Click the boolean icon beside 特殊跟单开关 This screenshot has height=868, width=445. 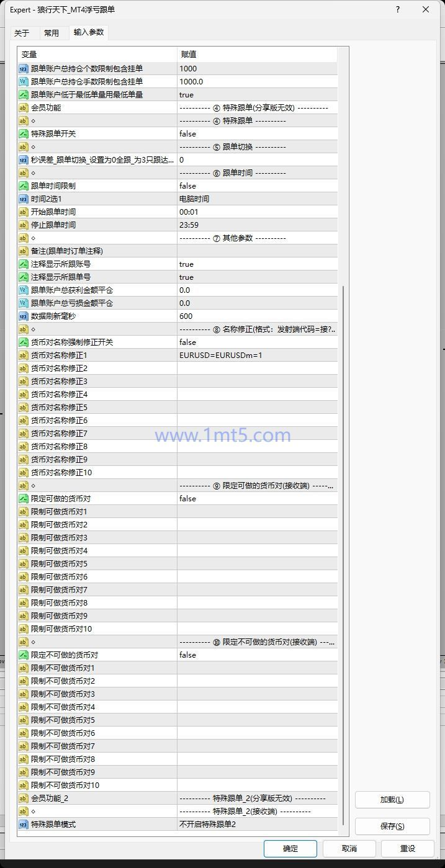point(24,134)
